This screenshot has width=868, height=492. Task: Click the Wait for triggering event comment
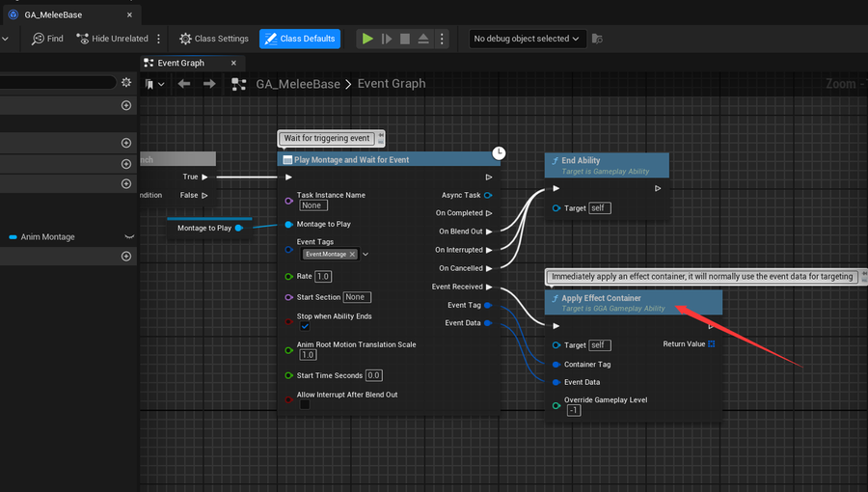pos(327,138)
